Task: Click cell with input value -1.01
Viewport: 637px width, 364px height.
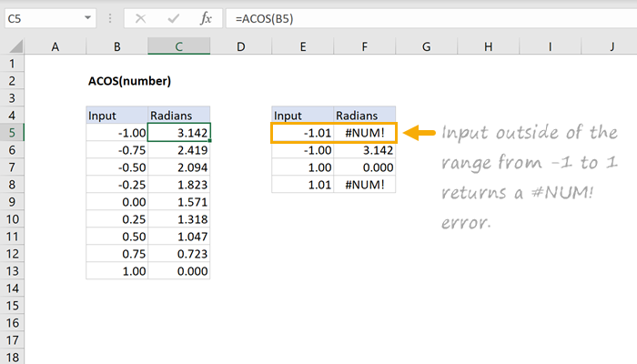Action: [302, 133]
